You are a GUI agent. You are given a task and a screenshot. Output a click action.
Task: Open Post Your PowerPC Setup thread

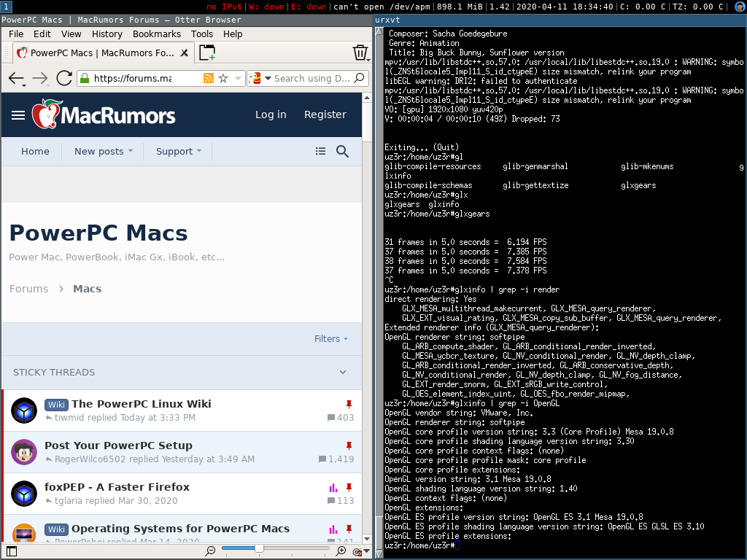[119, 446]
